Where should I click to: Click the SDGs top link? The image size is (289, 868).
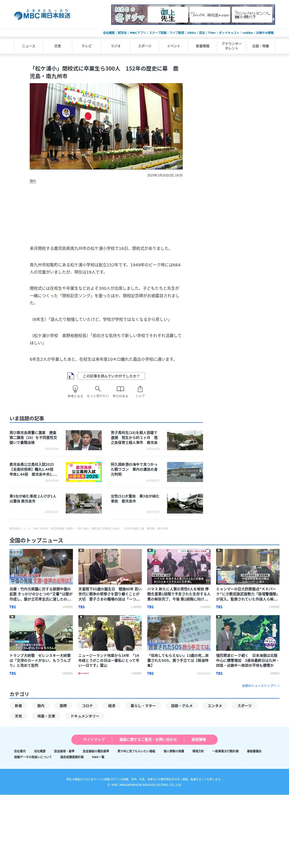click(x=192, y=33)
